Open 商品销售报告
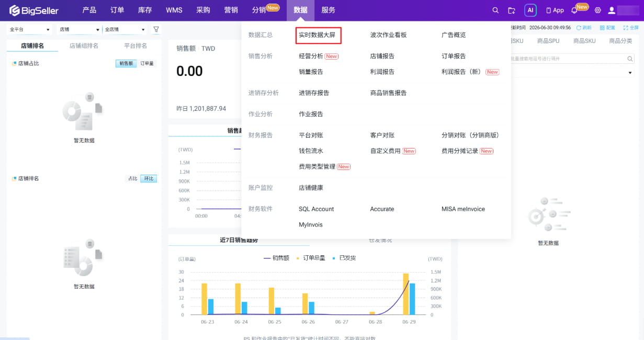The width and height of the screenshot is (644, 340). click(388, 93)
